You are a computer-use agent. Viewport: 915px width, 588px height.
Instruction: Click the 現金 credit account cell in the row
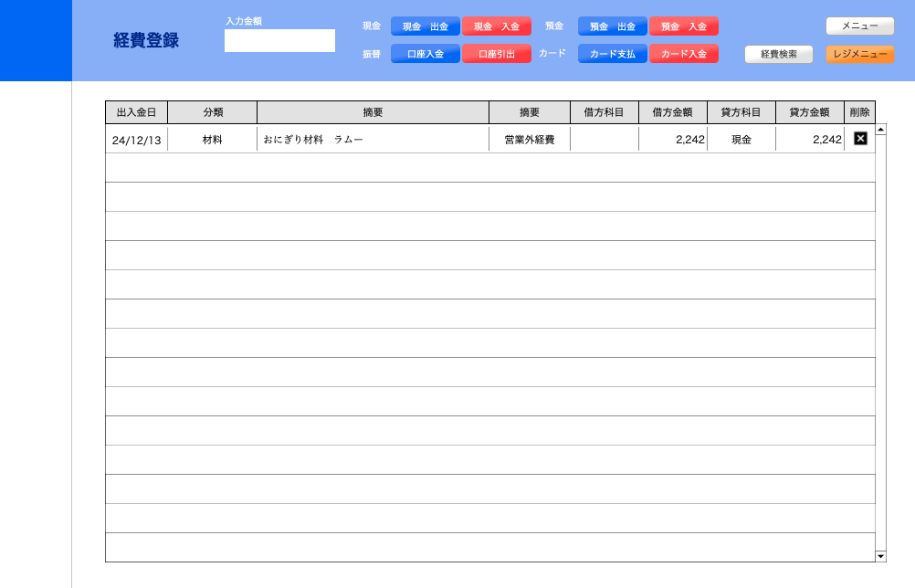pyautogui.click(x=741, y=140)
